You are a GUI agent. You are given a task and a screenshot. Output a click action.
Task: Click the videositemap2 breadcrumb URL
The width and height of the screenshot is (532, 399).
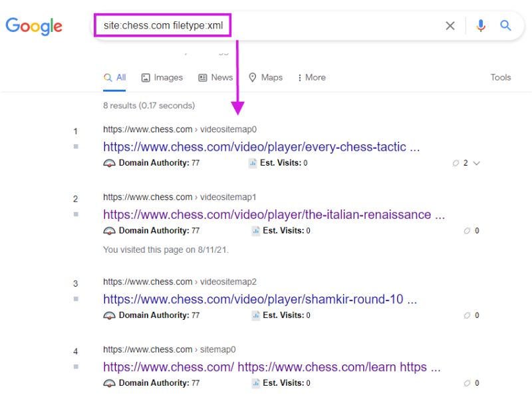(x=180, y=281)
